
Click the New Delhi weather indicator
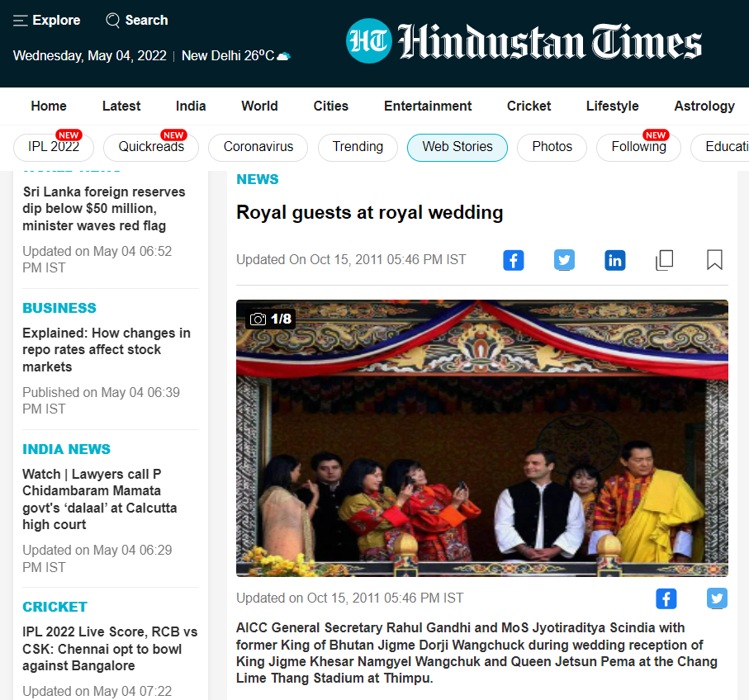click(235, 56)
